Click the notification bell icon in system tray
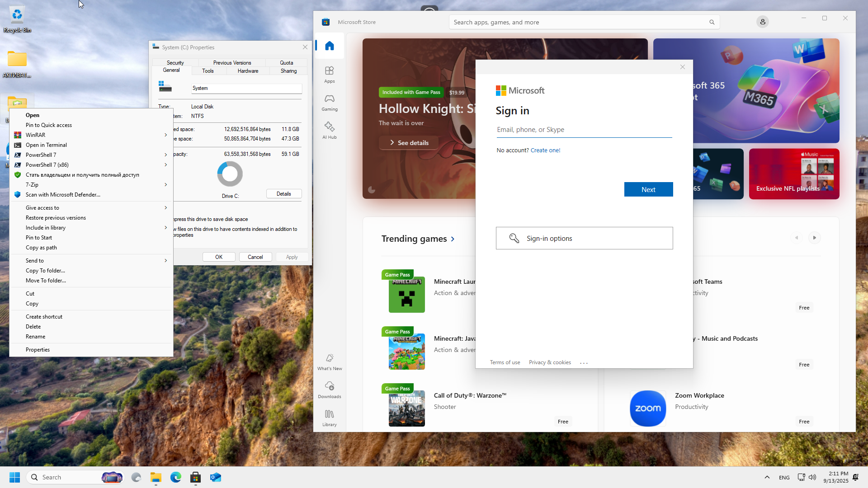The image size is (868, 488). pyautogui.click(x=855, y=477)
